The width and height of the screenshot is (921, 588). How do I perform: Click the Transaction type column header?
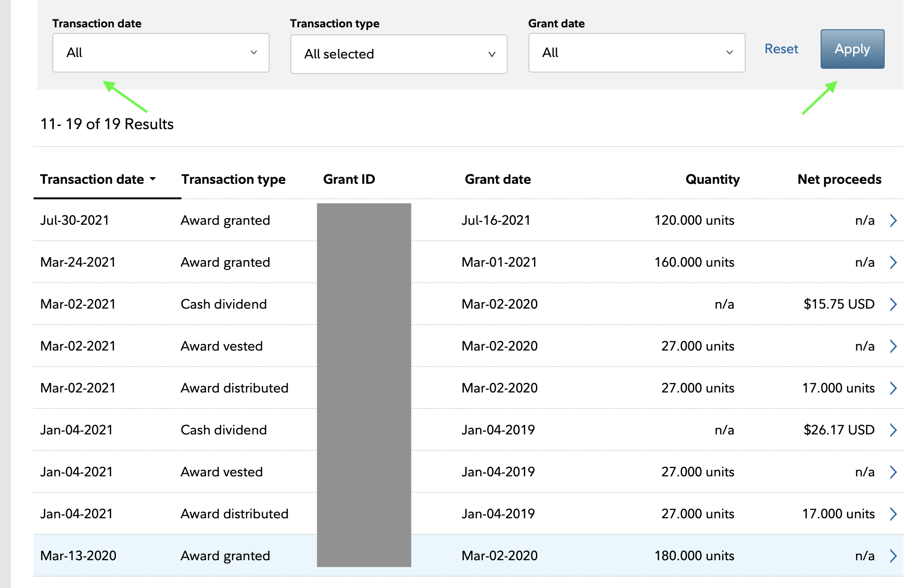pyautogui.click(x=233, y=180)
